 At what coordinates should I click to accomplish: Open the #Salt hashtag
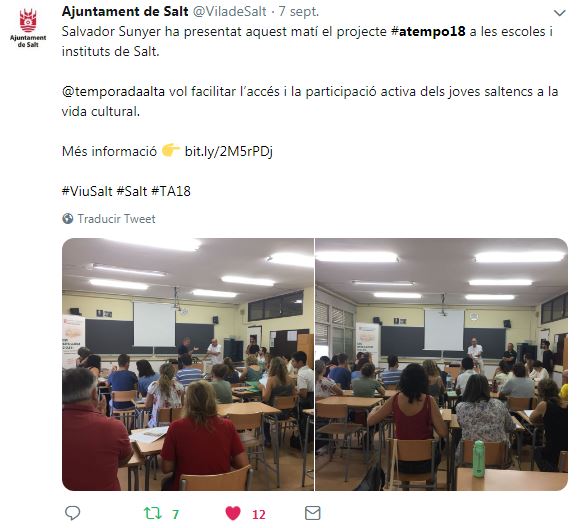click(x=132, y=191)
